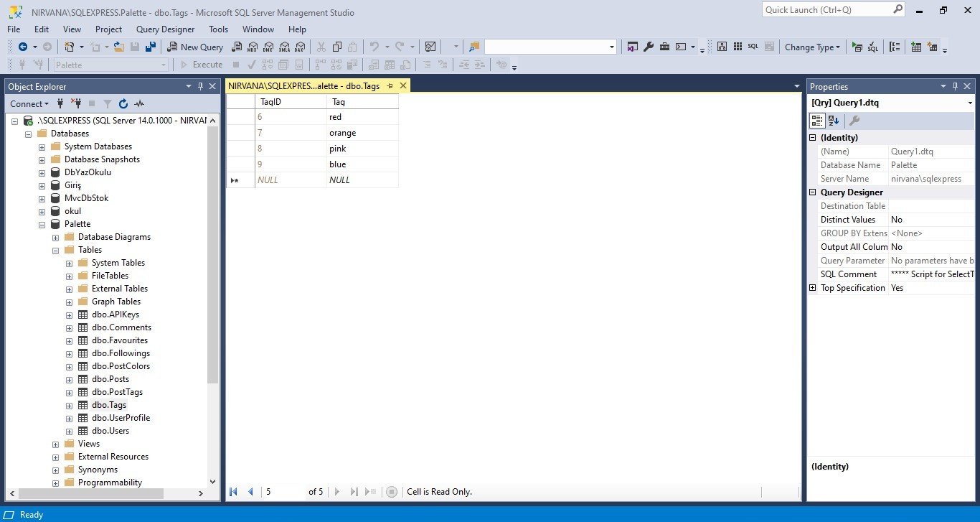The image size is (980, 522).
Task: Open the Connect dropdown in Object Explorer
Action: coord(29,103)
